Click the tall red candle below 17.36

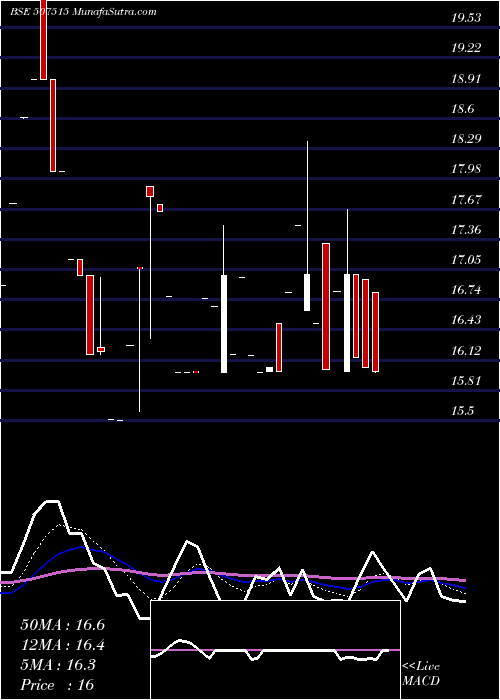pos(326,306)
